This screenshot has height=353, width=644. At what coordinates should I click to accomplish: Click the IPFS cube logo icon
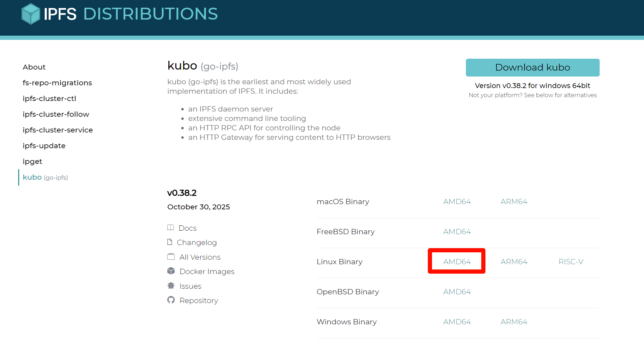click(x=31, y=14)
